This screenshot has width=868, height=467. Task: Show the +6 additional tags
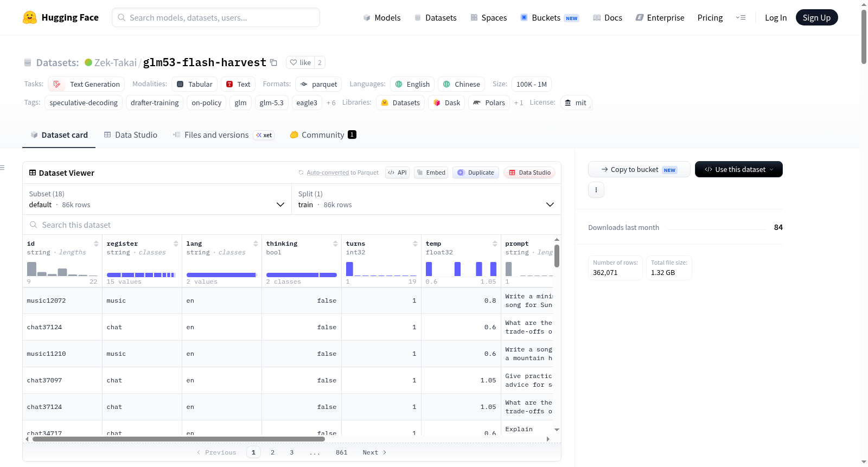pyautogui.click(x=331, y=103)
